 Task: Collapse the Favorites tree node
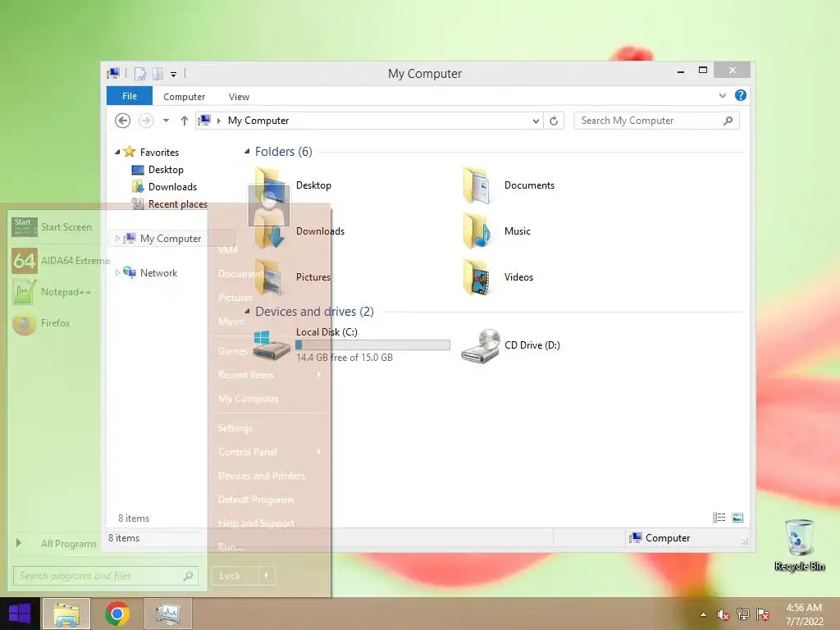click(117, 152)
